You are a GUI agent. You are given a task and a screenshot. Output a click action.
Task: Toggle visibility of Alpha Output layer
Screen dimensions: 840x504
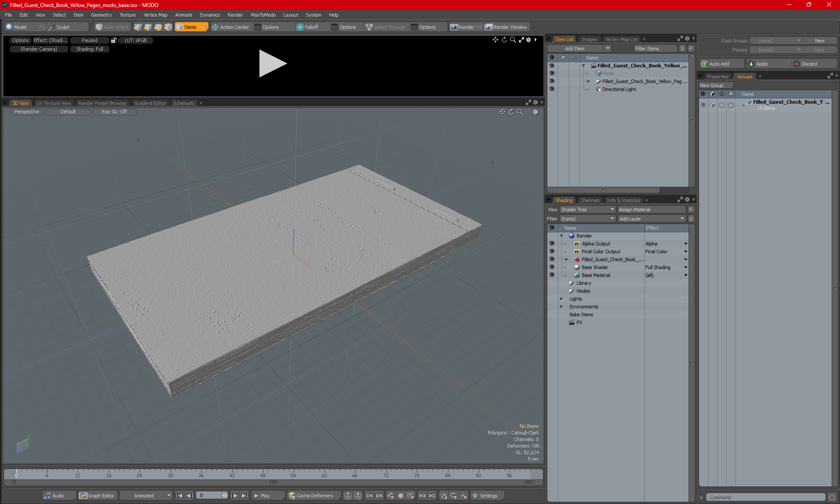coord(552,244)
